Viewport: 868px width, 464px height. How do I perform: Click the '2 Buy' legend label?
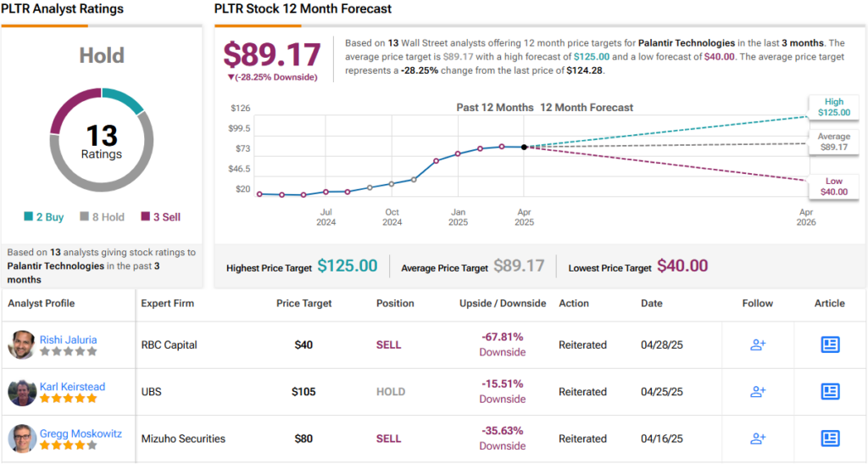pyautogui.click(x=50, y=217)
